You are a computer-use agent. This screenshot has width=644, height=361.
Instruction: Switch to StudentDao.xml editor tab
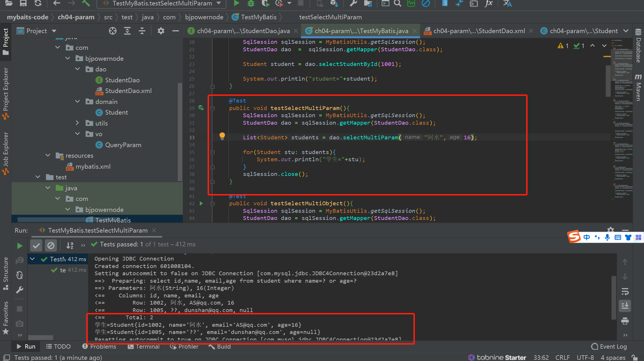point(479,31)
